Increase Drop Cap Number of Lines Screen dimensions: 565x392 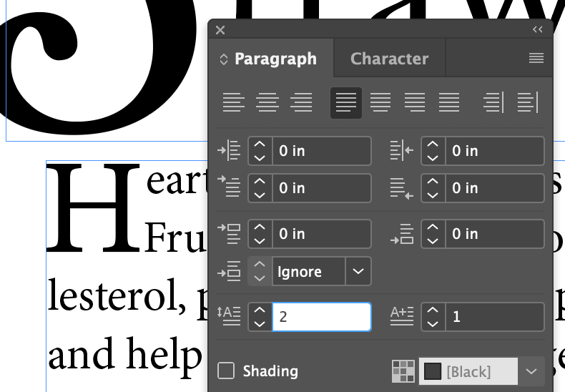260,310
